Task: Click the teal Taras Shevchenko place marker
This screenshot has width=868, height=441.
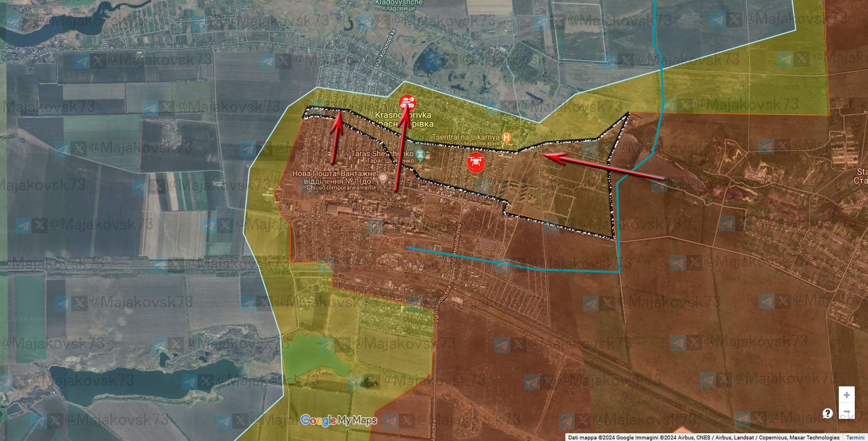Action: 421,155
